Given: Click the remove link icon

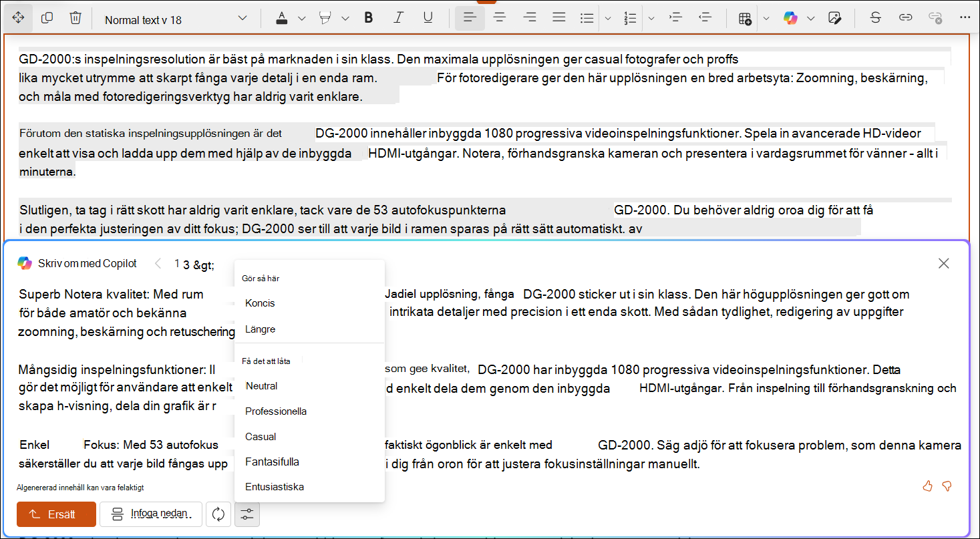Looking at the screenshot, I should [935, 18].
